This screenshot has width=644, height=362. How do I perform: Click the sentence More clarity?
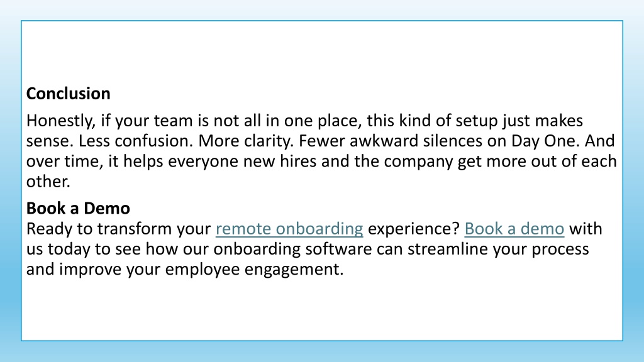click(x=246, y=141)
